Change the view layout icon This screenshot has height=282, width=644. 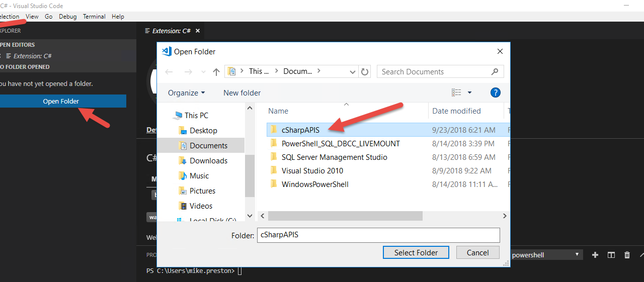point(456,92)
